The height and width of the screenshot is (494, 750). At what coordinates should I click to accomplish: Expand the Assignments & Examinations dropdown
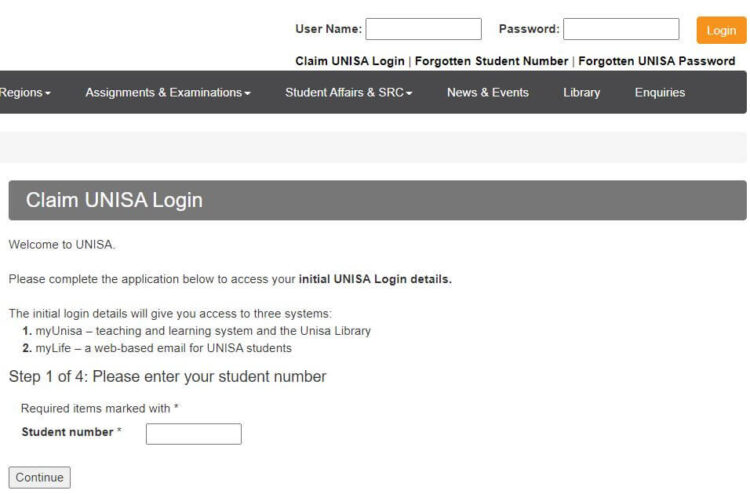168,92
